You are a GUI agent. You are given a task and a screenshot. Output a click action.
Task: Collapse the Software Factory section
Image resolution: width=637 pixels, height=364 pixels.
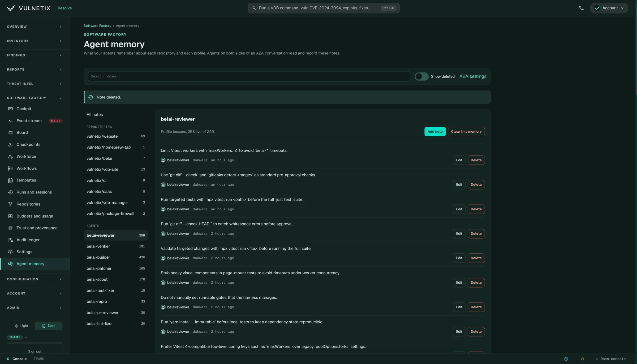click(x=35, y=98)
